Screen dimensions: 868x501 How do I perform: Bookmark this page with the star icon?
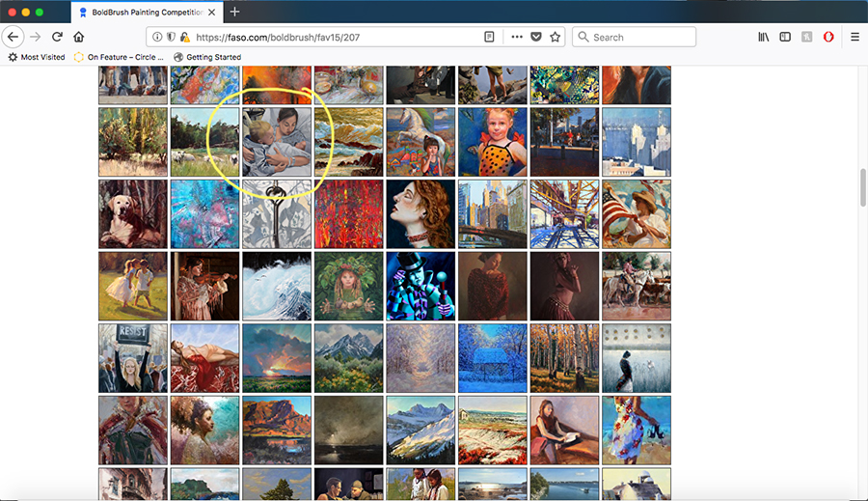[x=556, y=37]
